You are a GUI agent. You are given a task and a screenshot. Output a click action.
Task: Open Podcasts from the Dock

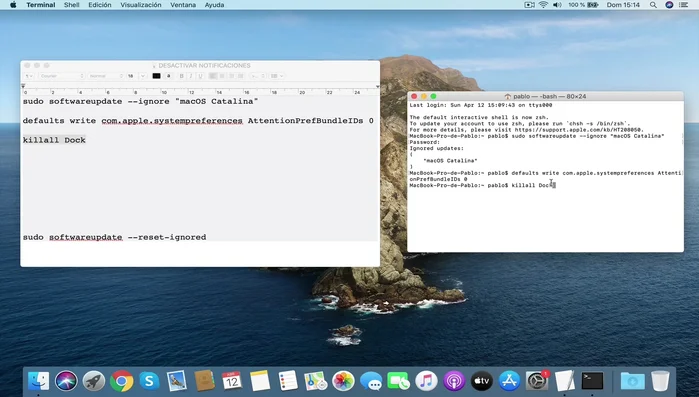click(454, 381)
